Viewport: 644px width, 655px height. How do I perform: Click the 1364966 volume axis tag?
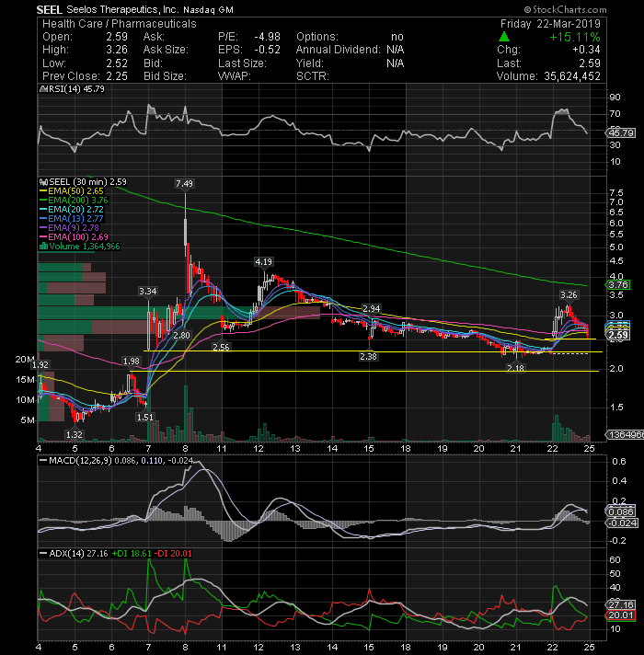click(x=625, y=435)
